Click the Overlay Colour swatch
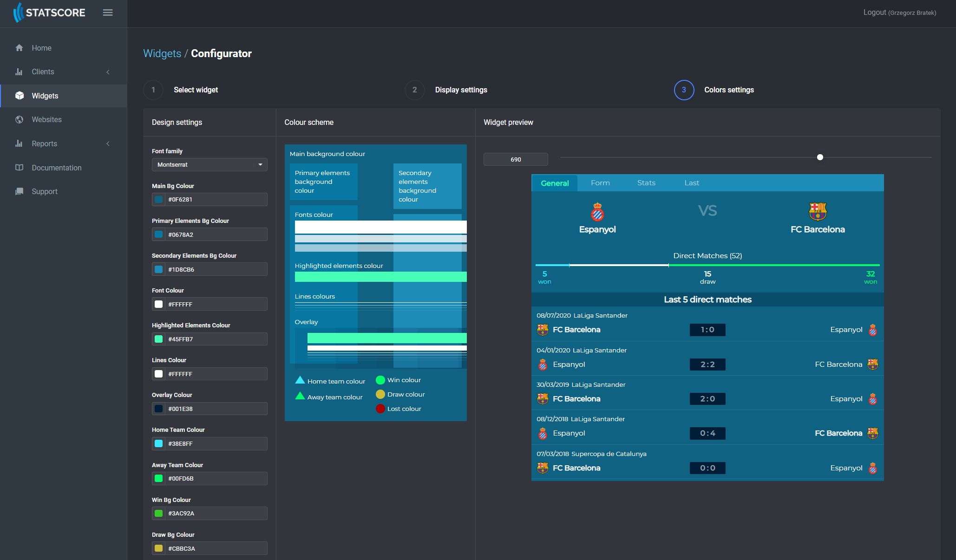 pyautogui.click(x=159, y=409)
